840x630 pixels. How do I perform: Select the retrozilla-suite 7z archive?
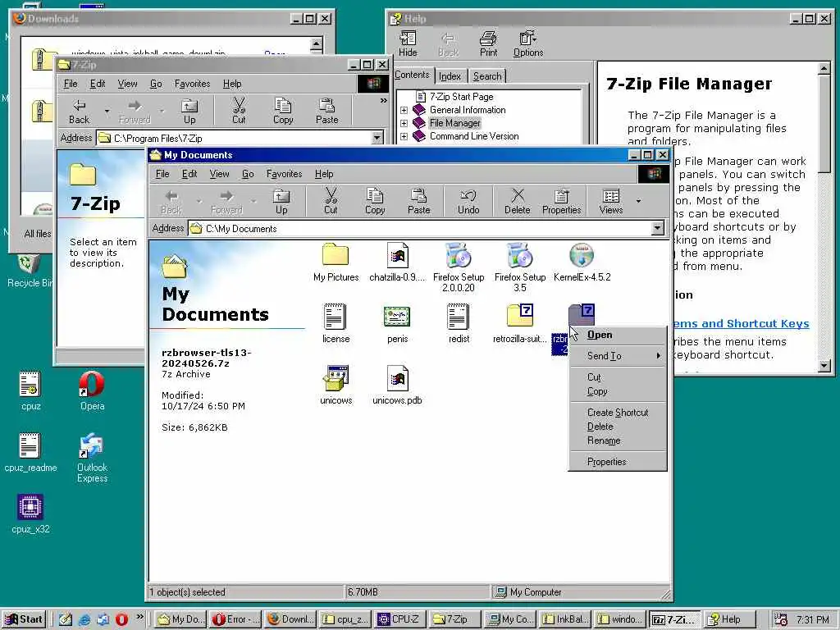coord(519,323)
